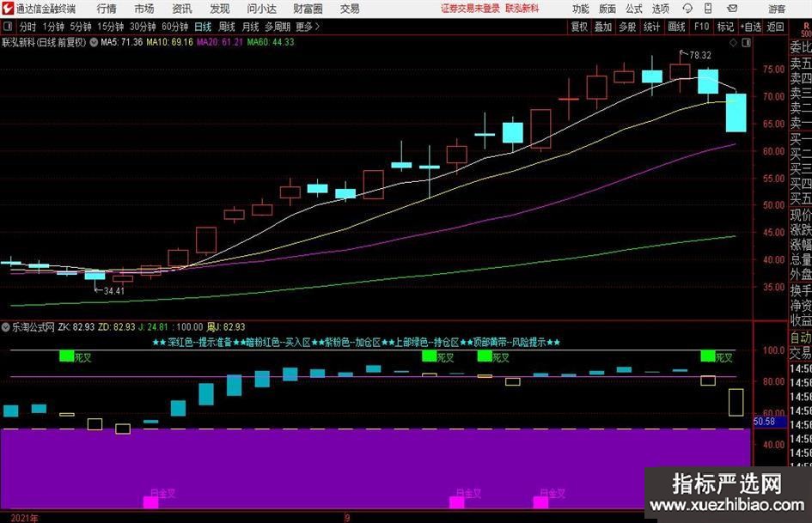Select the 日线 daily period tab
This screenshot has width=812, height=523.
point(203,27)
